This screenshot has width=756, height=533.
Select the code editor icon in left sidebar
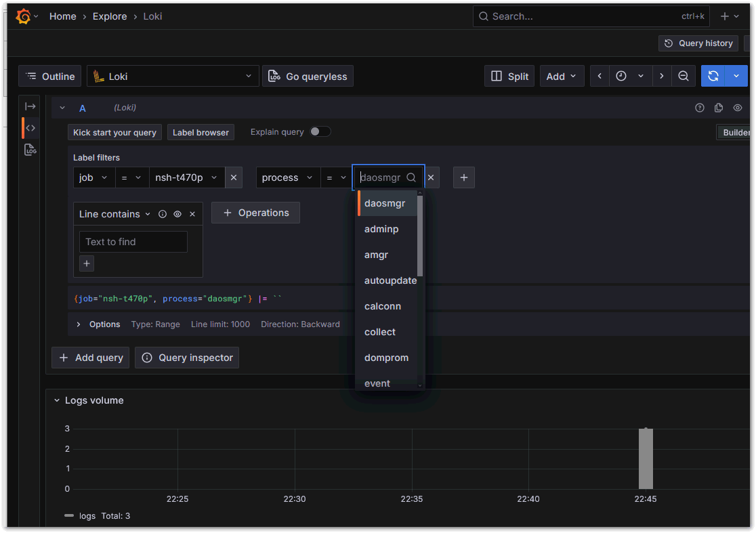click(x=30, y=127)
